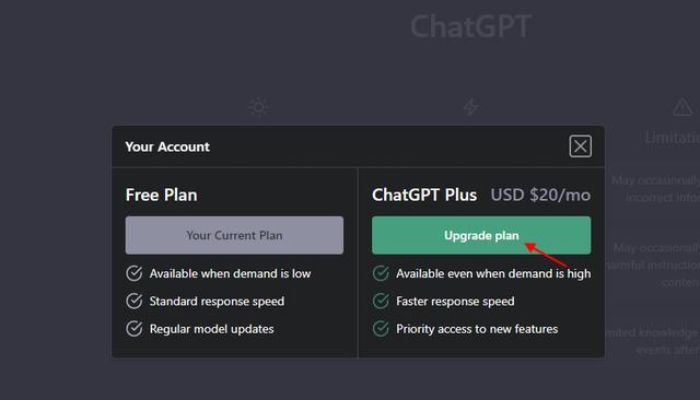Tap checkmark icon next to Faster response speed
The height and width of the screenshot is (400, 700).
(381, 301)
